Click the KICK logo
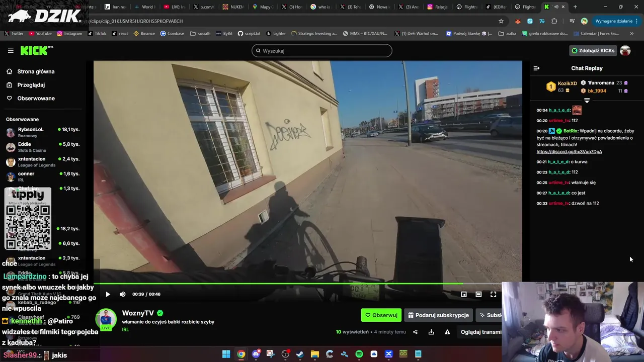This screenshot has height=362, width=644. pyautogui.click(x=36, y=50)
